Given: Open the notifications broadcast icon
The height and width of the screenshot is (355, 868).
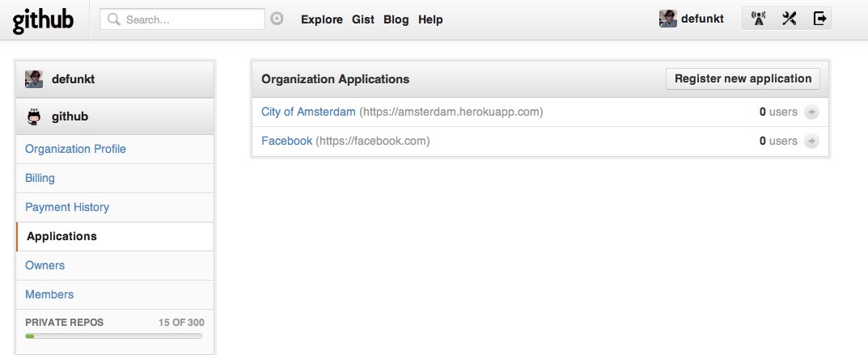Looking at the screenshot, I should coord(758,19).
